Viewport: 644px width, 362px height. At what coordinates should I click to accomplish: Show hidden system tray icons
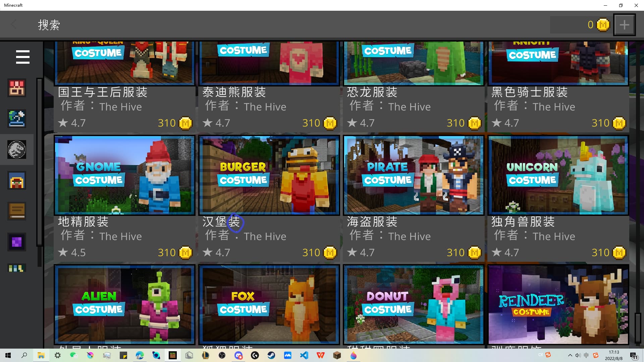coord(570,355)
